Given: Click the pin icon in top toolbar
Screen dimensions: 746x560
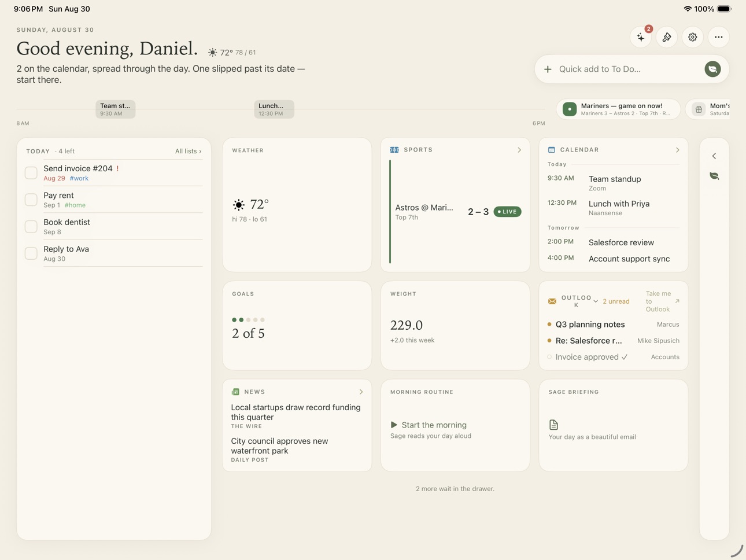Looking at the screenshot, I should click(667, 37).
